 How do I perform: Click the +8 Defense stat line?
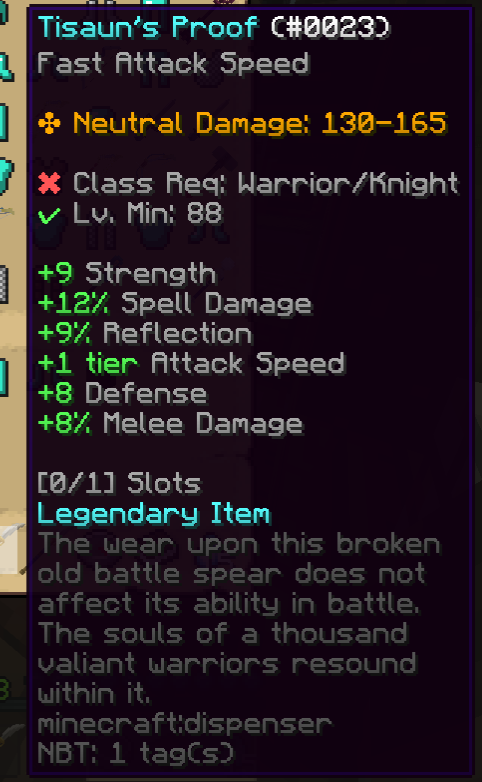(x=122, y=393)
